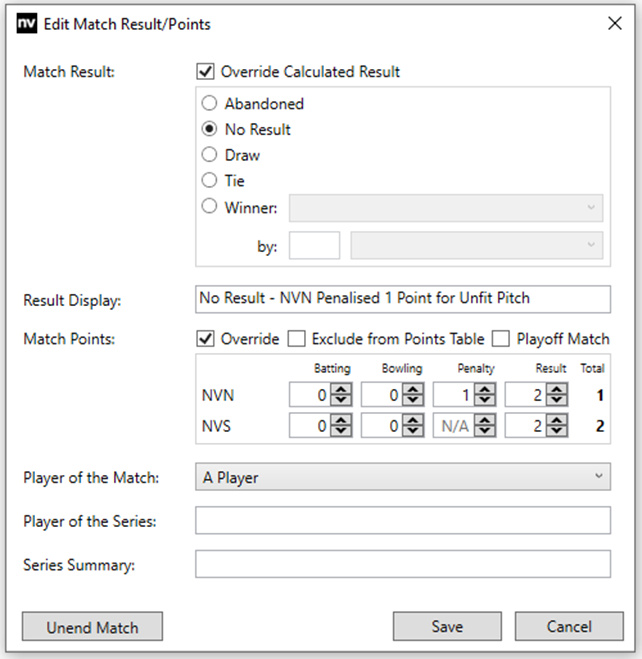Expand the Player of the Match dropdown
Screen dimensions: 642x659
click(x=402, y=478)
